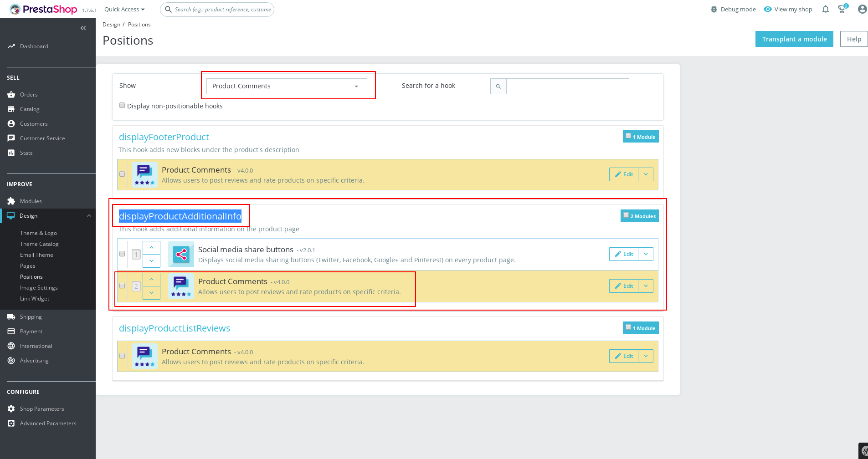Open the Show hook filter dropdown
This screenshot has height=459, width=868.
click(x=287, y=86)
